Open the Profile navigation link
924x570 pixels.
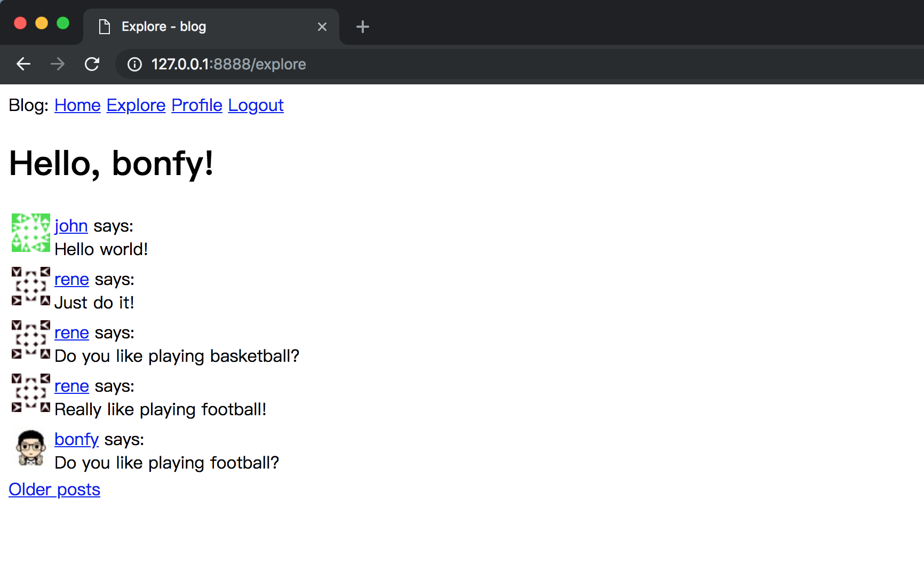197,105
